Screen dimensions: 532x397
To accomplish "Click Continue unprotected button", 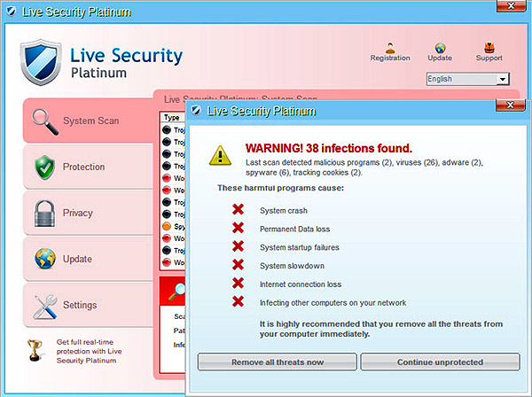I will point(440,362).
